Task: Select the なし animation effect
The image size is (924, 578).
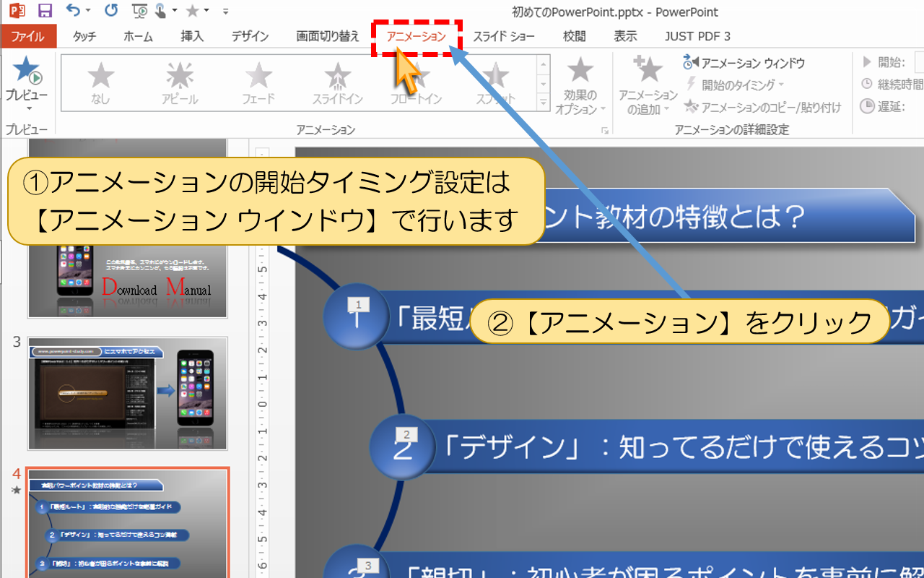Action: [x=100, y=83]
